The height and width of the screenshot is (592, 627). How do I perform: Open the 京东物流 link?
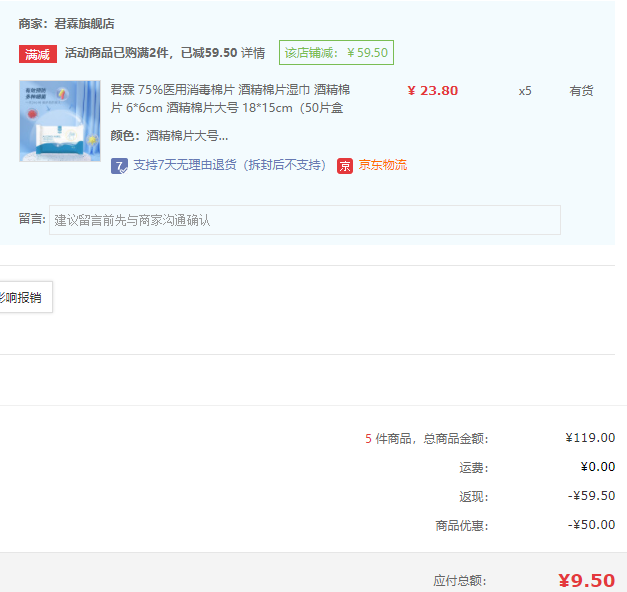pos(383,165)
